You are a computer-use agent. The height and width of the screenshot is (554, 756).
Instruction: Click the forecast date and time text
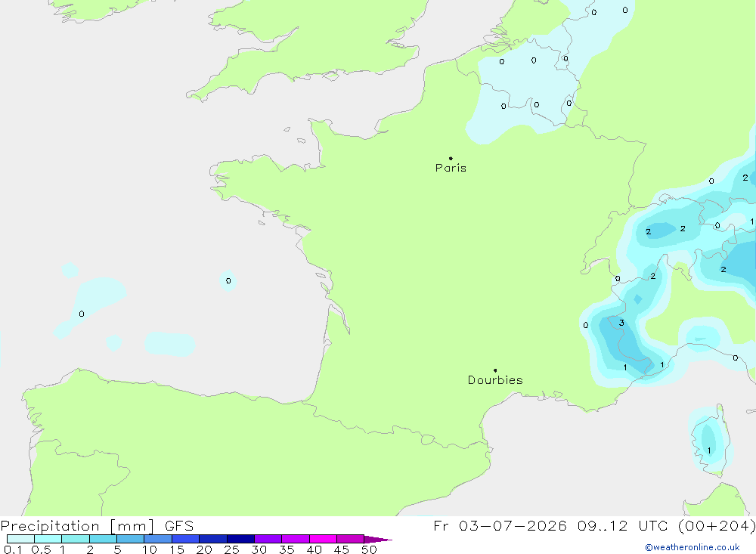tap(594, 525)
